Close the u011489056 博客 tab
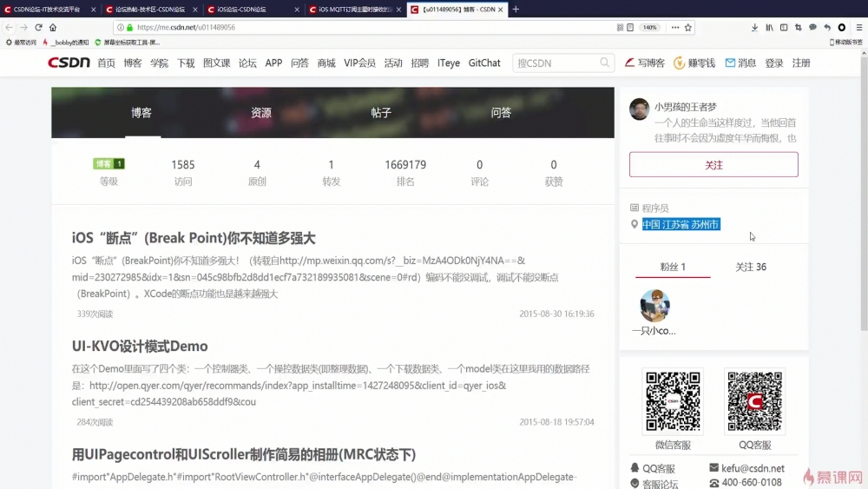868x489 pixels. coord(501,10)
